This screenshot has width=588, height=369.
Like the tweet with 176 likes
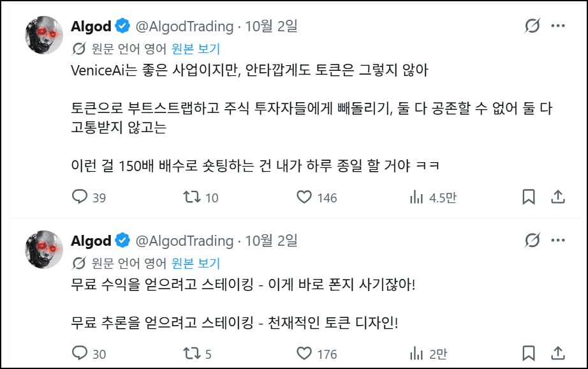pyautogui.click(x=316, y=354)
